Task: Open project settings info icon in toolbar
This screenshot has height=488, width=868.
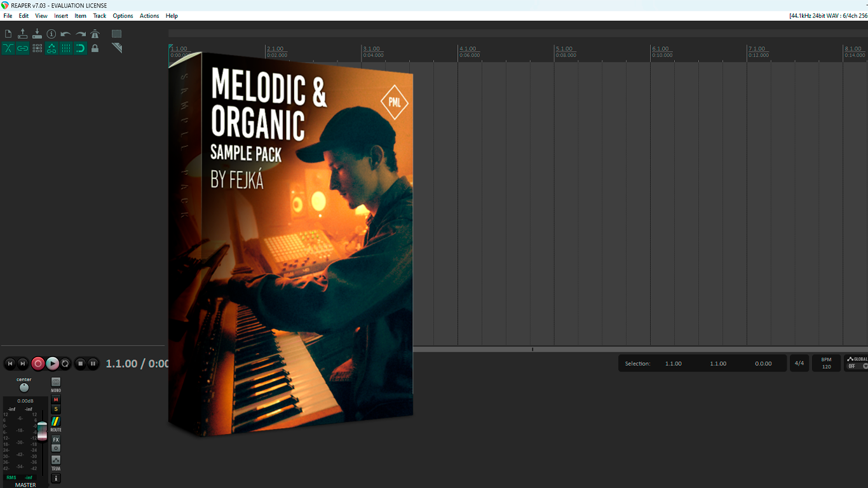Action: pyautogui.click(x=51, y=34)
